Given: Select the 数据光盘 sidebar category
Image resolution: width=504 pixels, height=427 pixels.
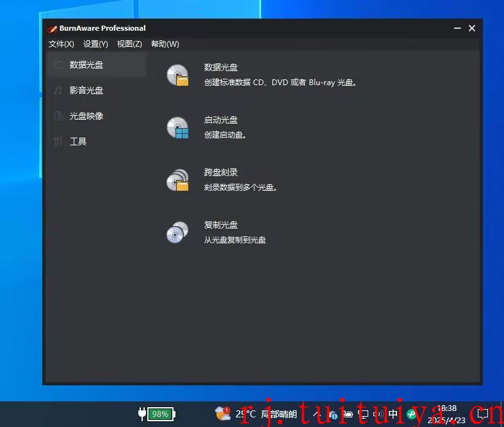Looking at the screenshot, I should (97, 65).
